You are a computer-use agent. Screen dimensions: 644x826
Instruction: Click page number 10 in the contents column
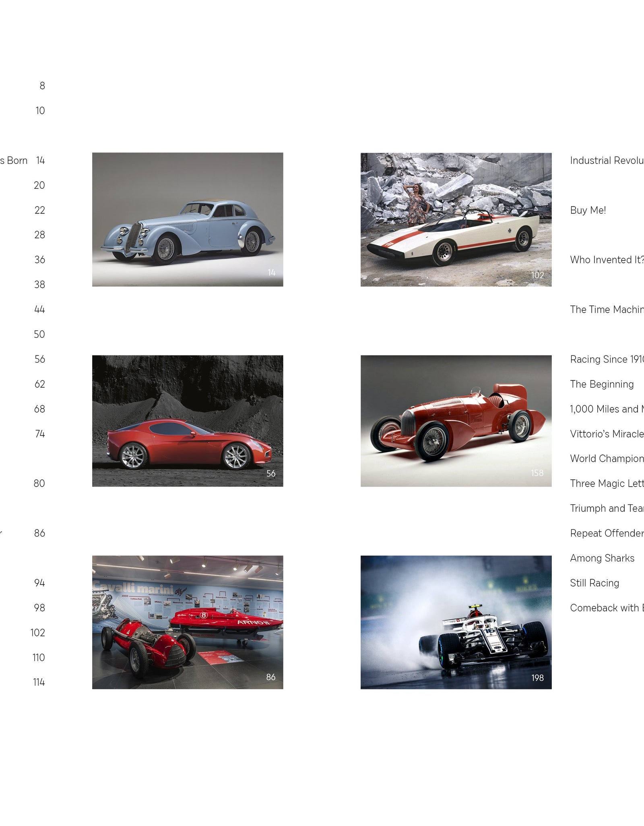click(40, 111)
